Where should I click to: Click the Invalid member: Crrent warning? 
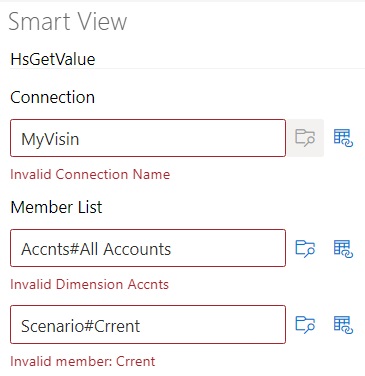tap(83, 361)
